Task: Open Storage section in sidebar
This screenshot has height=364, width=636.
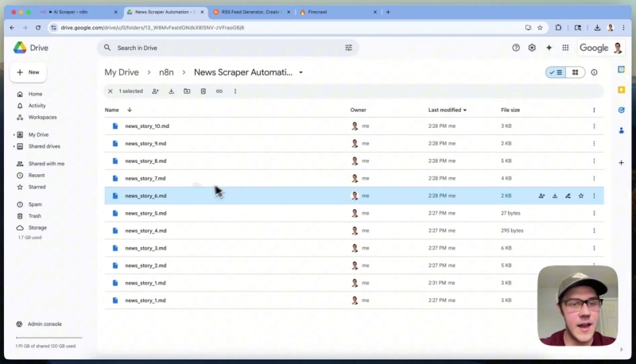Action: pyautogui.click(x=37, y=228)
